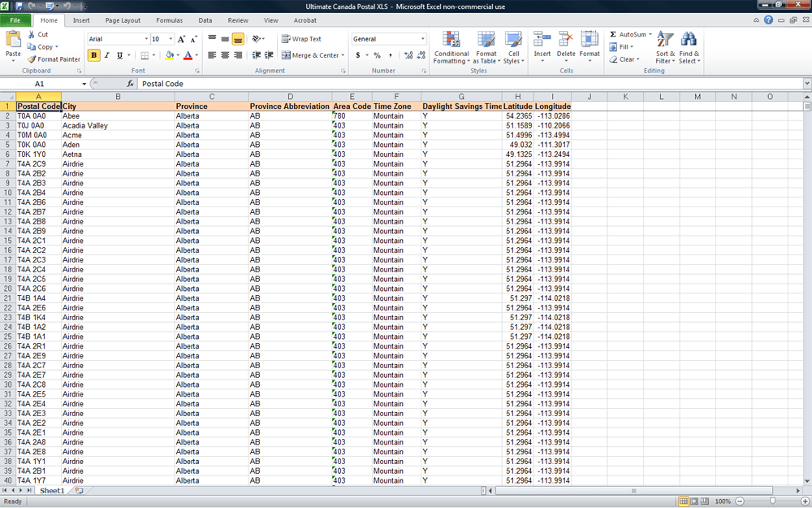Click the Format Painter brush
The width and height of the screenshot is (812, 508).
pos(32,59)
